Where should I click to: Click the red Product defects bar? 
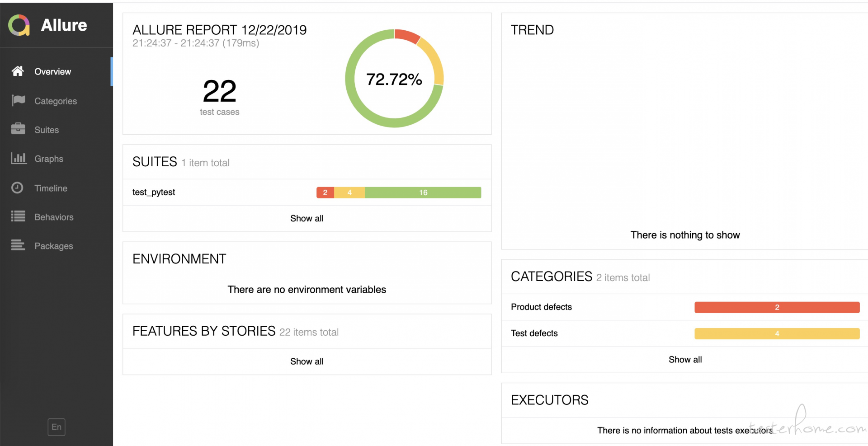tap(777, 307)
